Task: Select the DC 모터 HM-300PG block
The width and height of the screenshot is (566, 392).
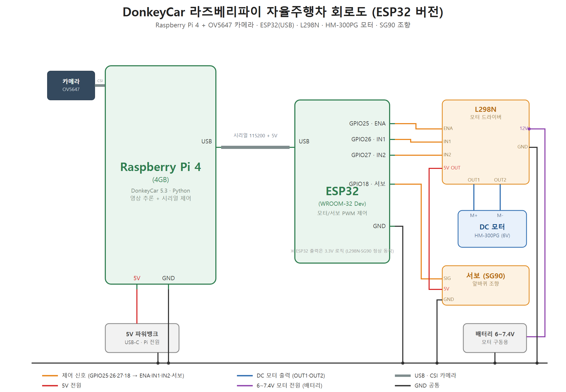Action: [492, 229]
